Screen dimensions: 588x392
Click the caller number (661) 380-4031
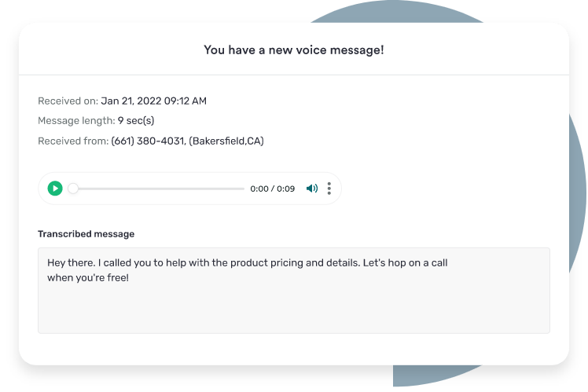pyautogui.click(x=149, y=141)
